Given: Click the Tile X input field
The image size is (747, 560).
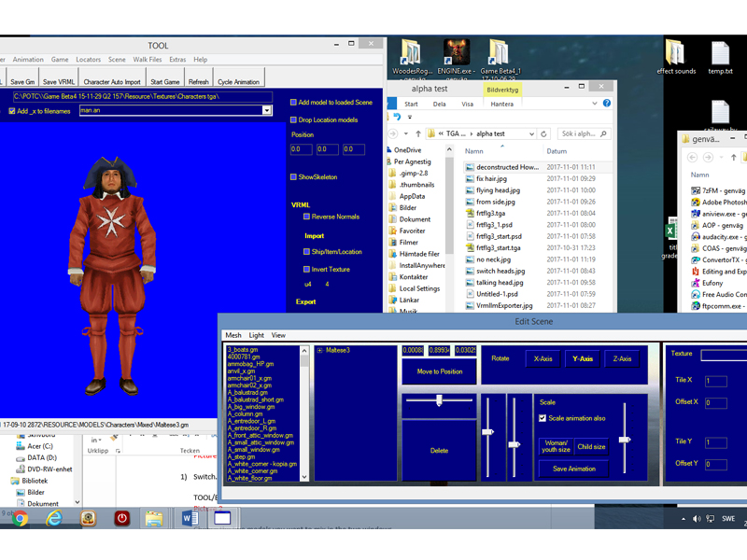Looking at the screenshot, I should (715, 381).
